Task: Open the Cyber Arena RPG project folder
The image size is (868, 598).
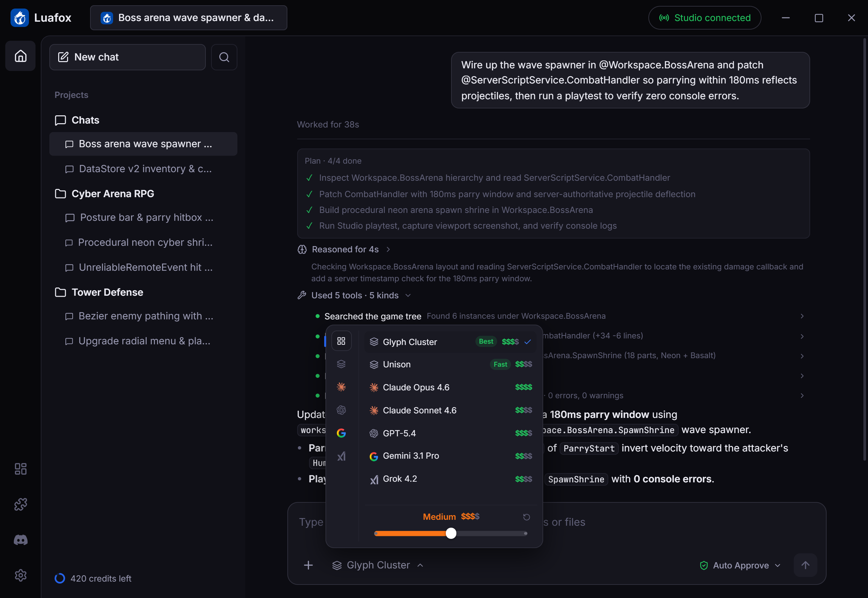Action: pos(105,194)
